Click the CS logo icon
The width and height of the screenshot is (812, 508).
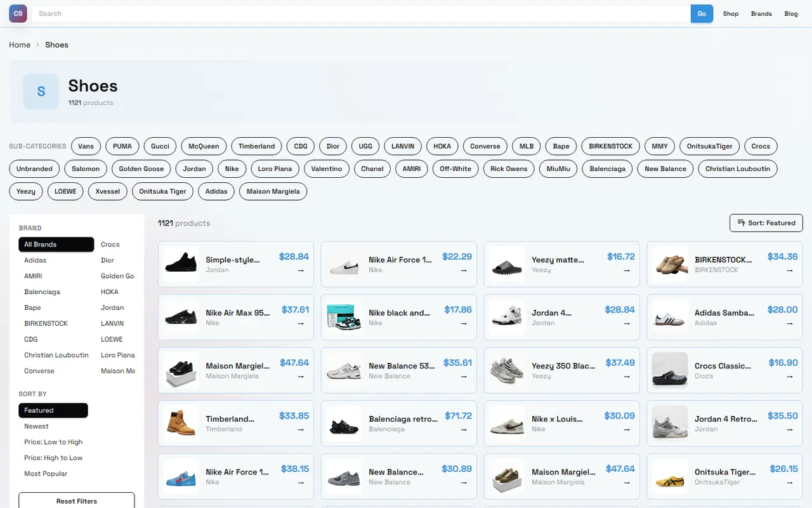pos(18,13)
